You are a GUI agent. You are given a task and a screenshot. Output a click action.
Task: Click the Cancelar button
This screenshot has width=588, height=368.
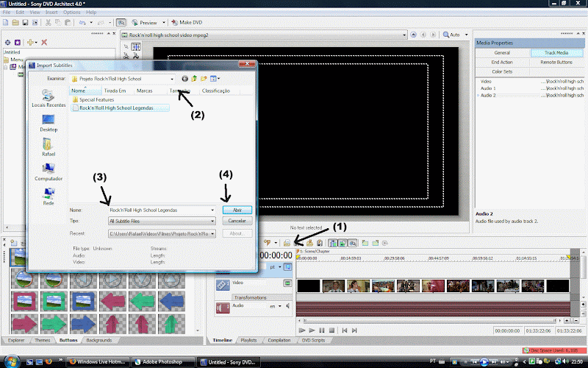[x=237, y=221]
